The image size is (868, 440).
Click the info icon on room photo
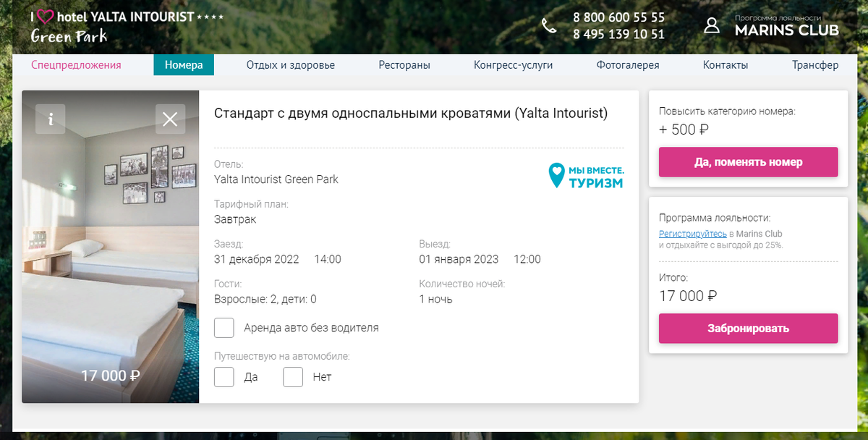point(51,119)
